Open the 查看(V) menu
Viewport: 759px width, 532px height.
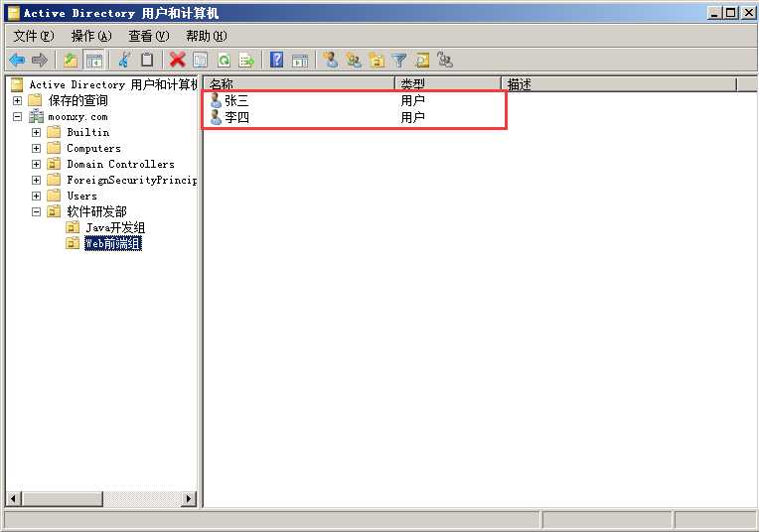tap(149, 36)
